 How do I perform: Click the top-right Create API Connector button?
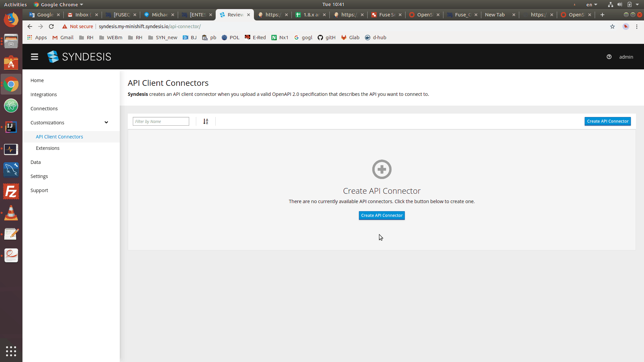point(607,121)
